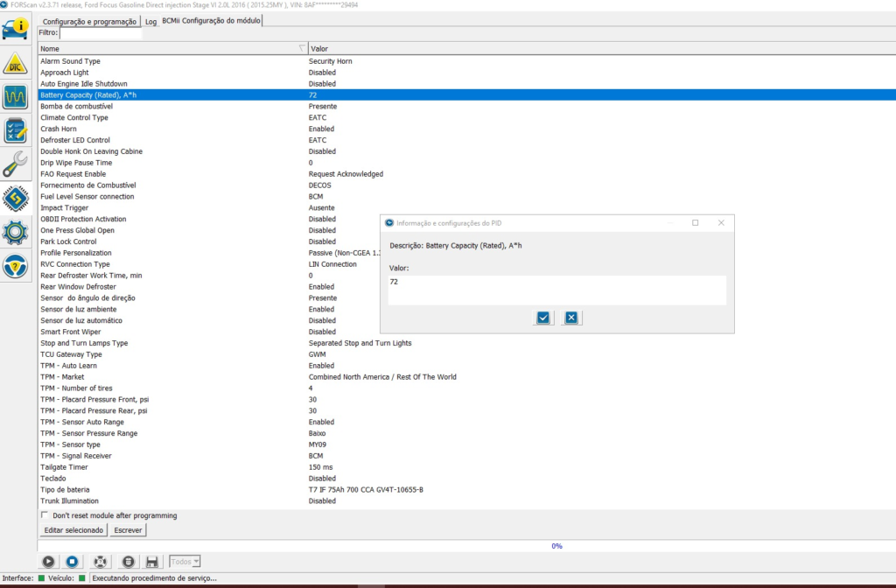
Task: Click the Interface green status indicator
Action: coord(41,578)
